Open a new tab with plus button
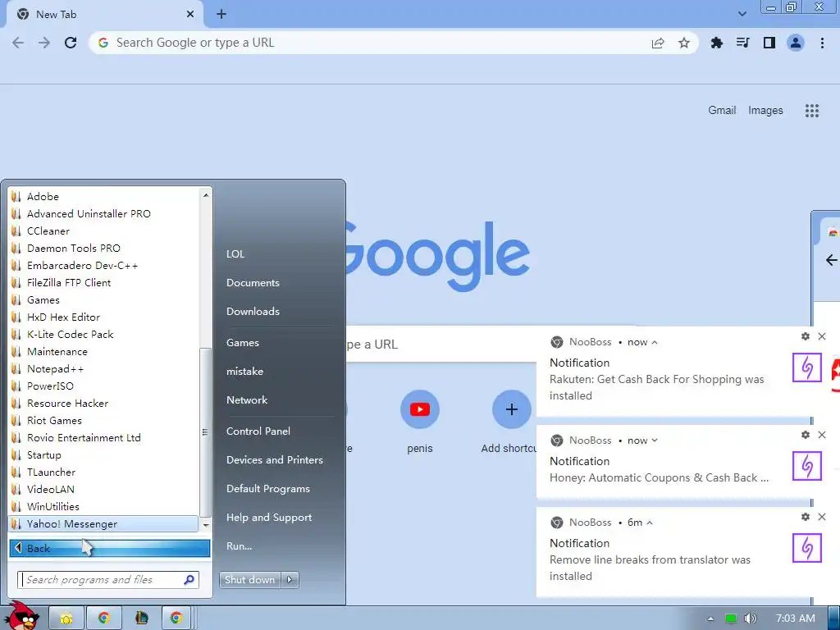 tap(221, 15)
